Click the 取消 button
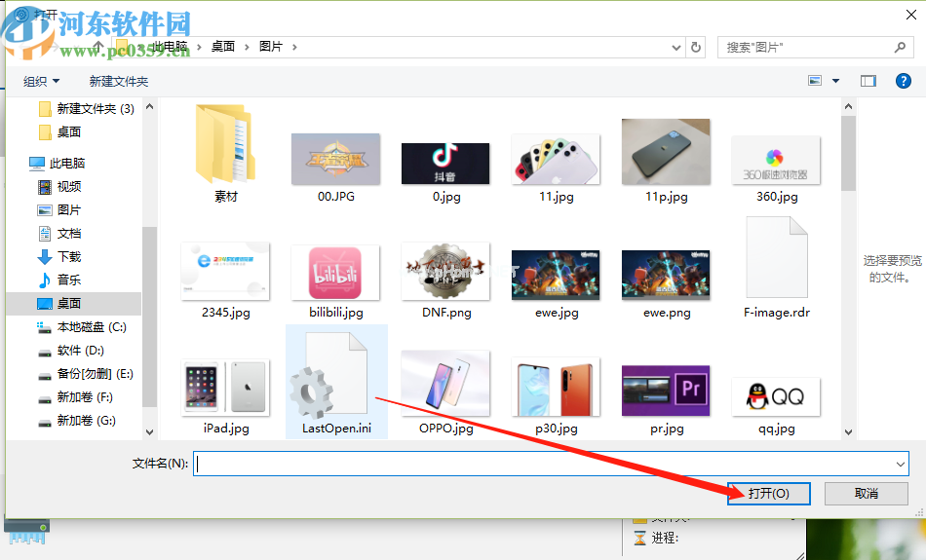 point(866,494)
